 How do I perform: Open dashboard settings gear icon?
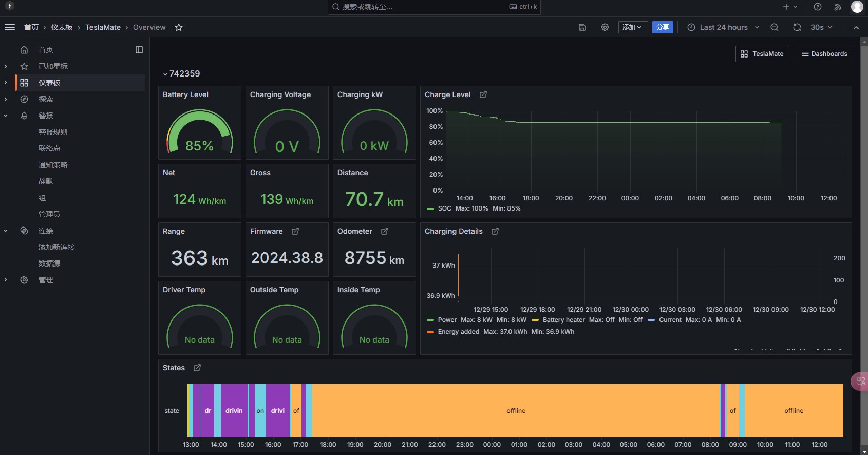605,27
